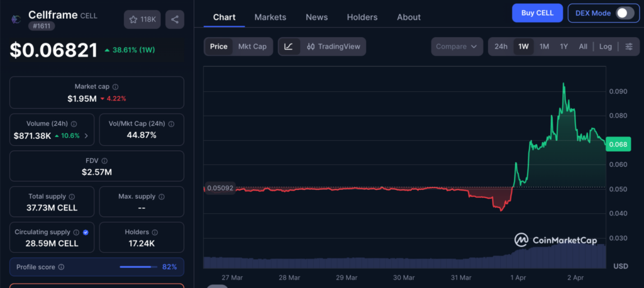The width and height of the screenshot is (644, 288).
Task: Switch to the Markets tab
Action: click(270, 17)
